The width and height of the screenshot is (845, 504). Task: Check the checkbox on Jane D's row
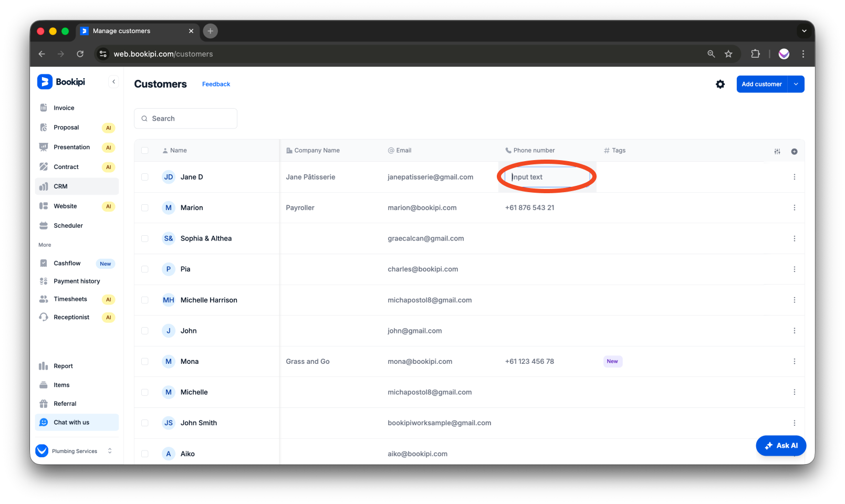pyautogui.click(x=145, y=177)
